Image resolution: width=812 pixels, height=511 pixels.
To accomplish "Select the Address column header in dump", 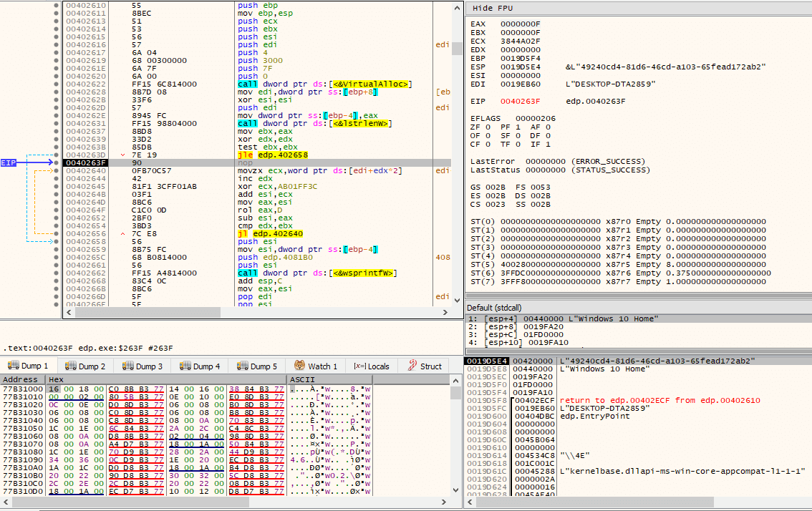I will (20, 379).
